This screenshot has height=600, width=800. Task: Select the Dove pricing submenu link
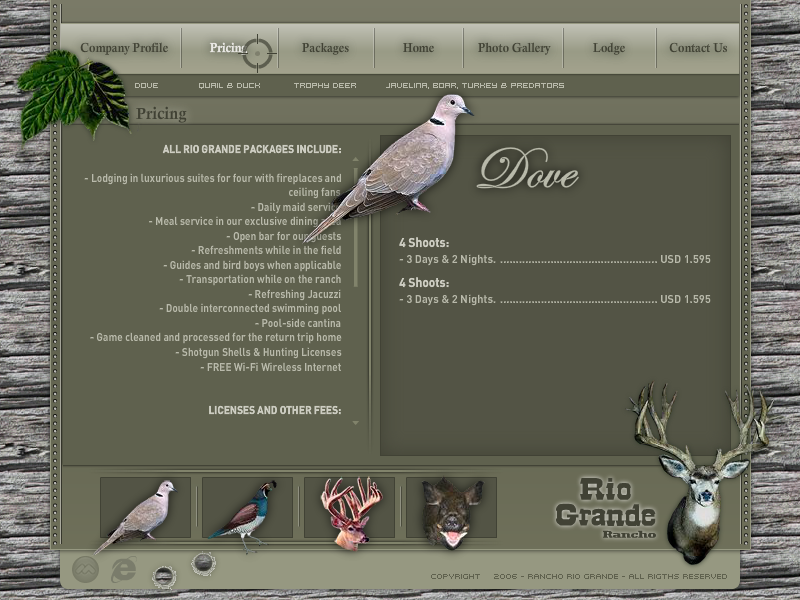click(x=146, y=86)
